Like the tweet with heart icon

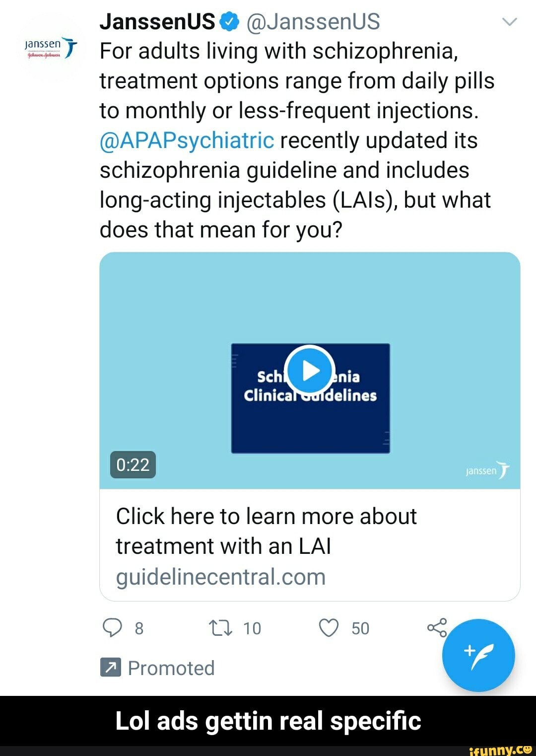click(x=329, y=628)
